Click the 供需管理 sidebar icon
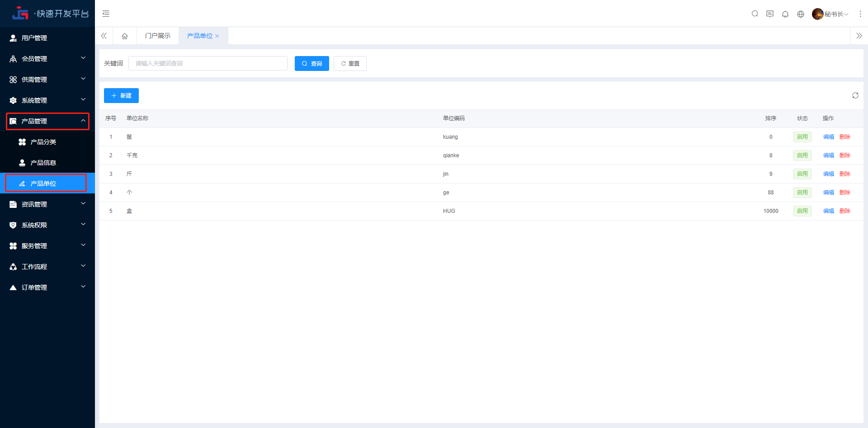Image resolution: width=868 pixels, height=428 pixels. click(x=13, y=80)
